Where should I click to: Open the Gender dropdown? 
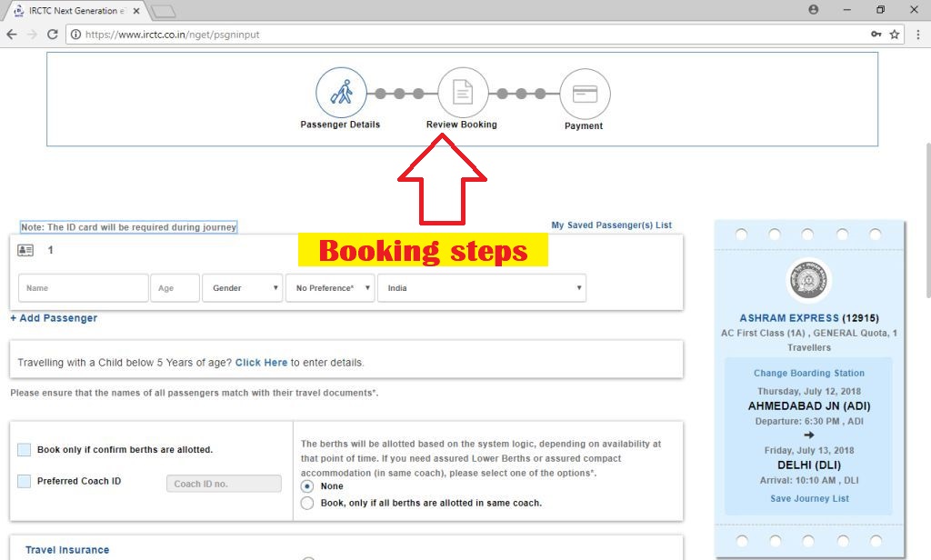(241, 287)
